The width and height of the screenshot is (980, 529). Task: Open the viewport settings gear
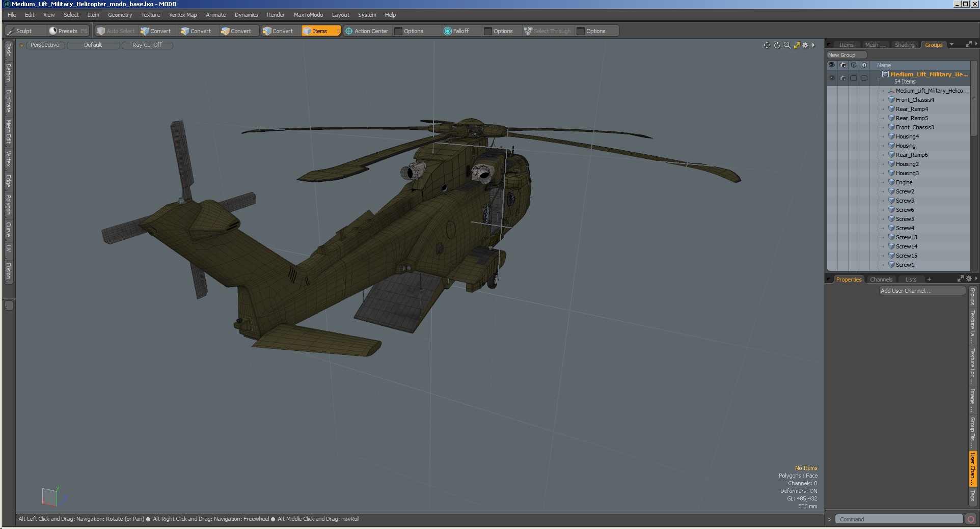[805, 45]
